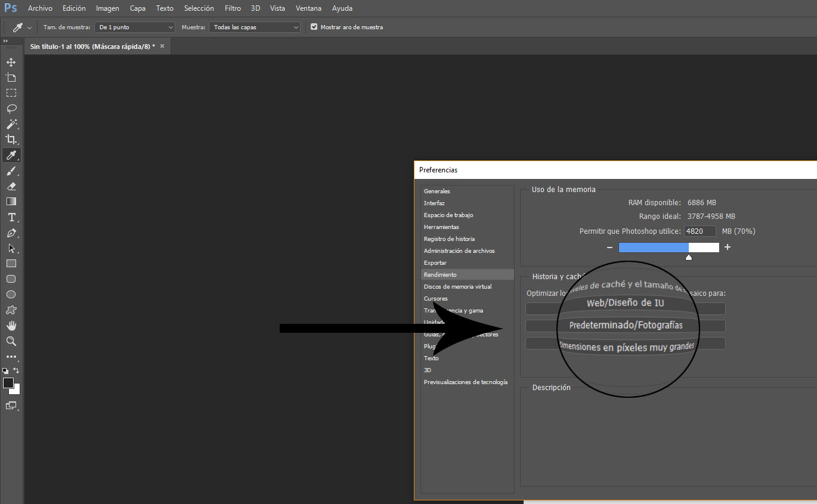Click the memory usage slider bar
Screen dimensions: 817x504
coord(669,247)
